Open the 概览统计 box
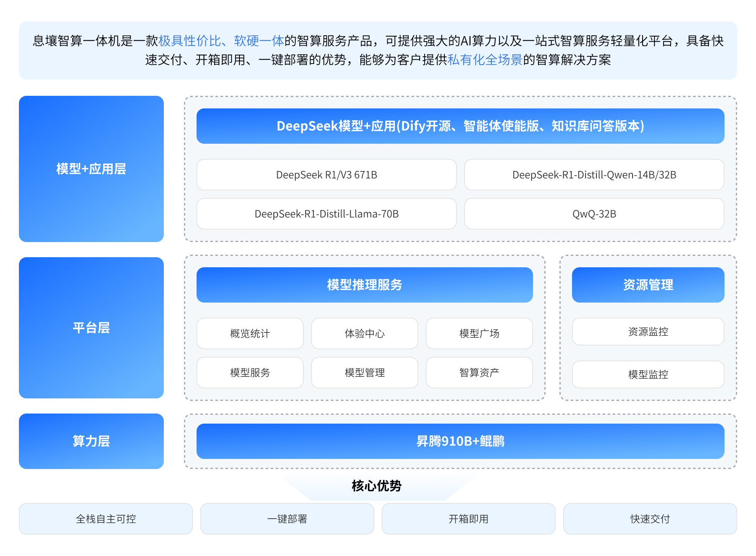The width and height of the screenshot is (756, 556). 250,334
